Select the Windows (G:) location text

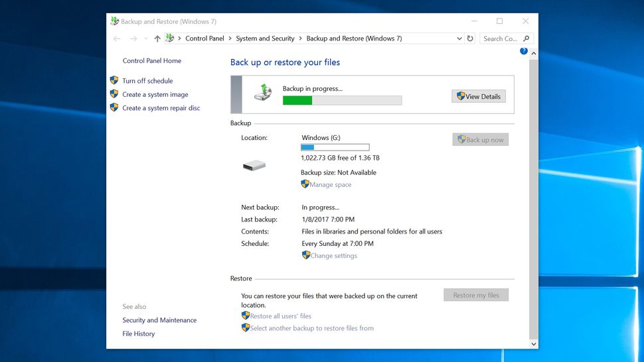point(321,138)
